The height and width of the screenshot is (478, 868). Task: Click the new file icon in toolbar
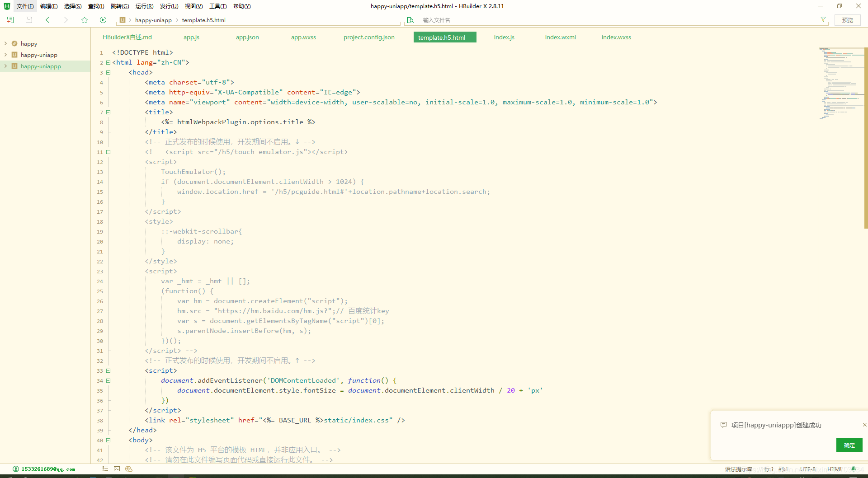[x=10, y=20]
